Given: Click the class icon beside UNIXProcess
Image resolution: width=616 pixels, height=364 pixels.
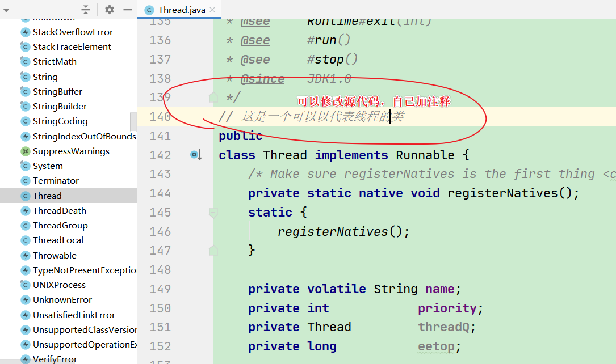Looking at the screenshot, I should point(25,285).
